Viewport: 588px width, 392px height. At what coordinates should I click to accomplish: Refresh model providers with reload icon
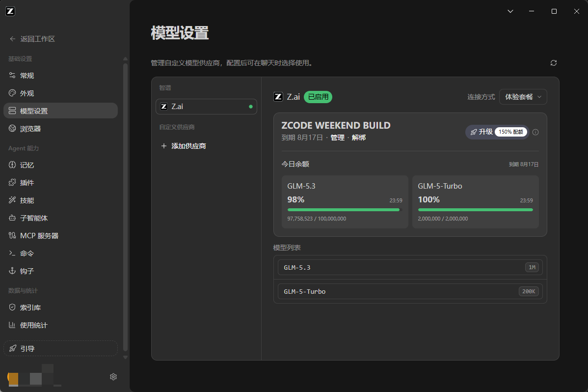point(554,63)
